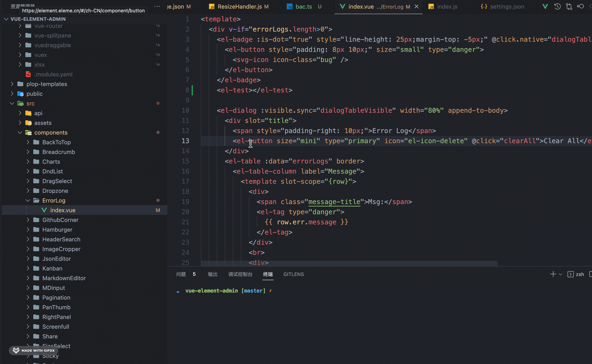Click the zsh terminal icon
Screen dimensions: 592x364
(x=570, y=274)
